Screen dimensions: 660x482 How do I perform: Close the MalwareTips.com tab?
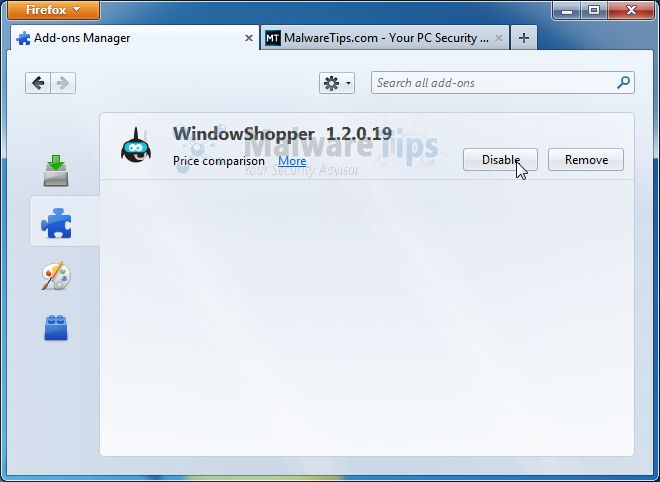[x=499, y=38]
